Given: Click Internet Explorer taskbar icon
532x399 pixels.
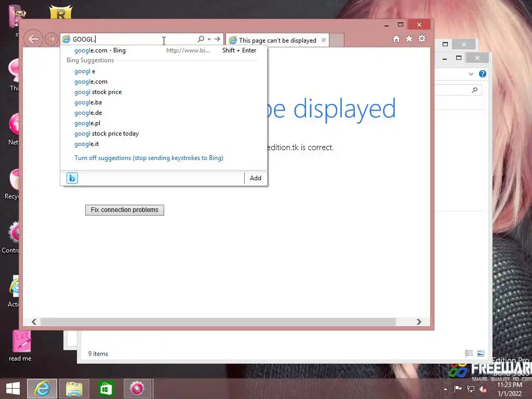Looking at the screenshot, I should point(42,389).
